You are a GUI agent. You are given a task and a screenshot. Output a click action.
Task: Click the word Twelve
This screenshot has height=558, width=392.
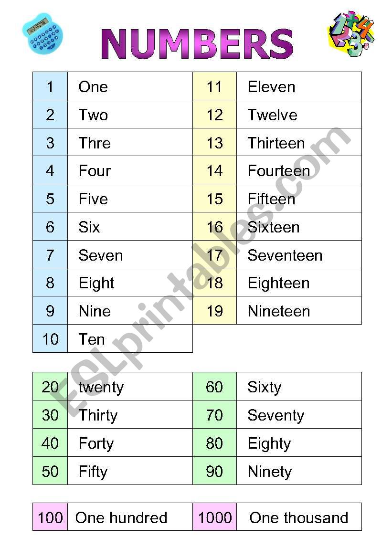pos(272,115)
